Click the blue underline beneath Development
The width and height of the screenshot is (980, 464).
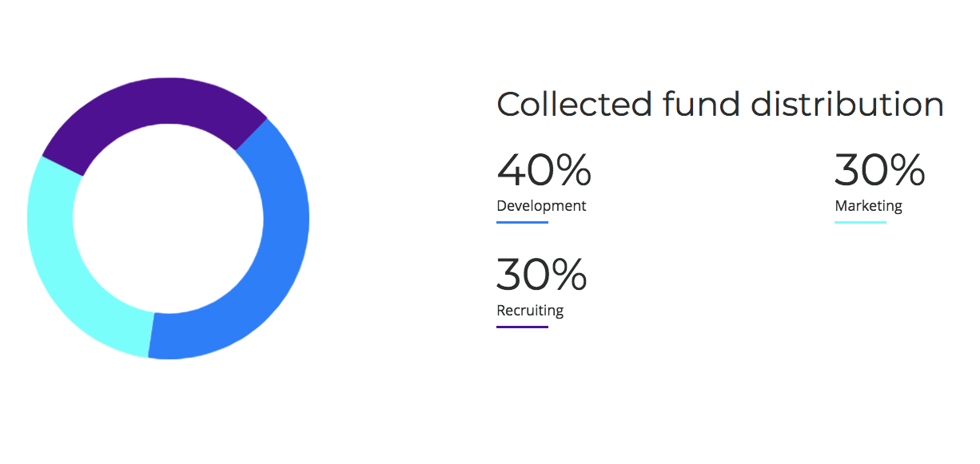pos(522,222)
